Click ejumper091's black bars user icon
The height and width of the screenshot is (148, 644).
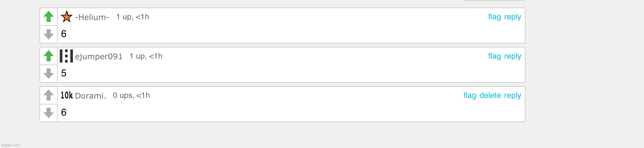tap(66, 56)
